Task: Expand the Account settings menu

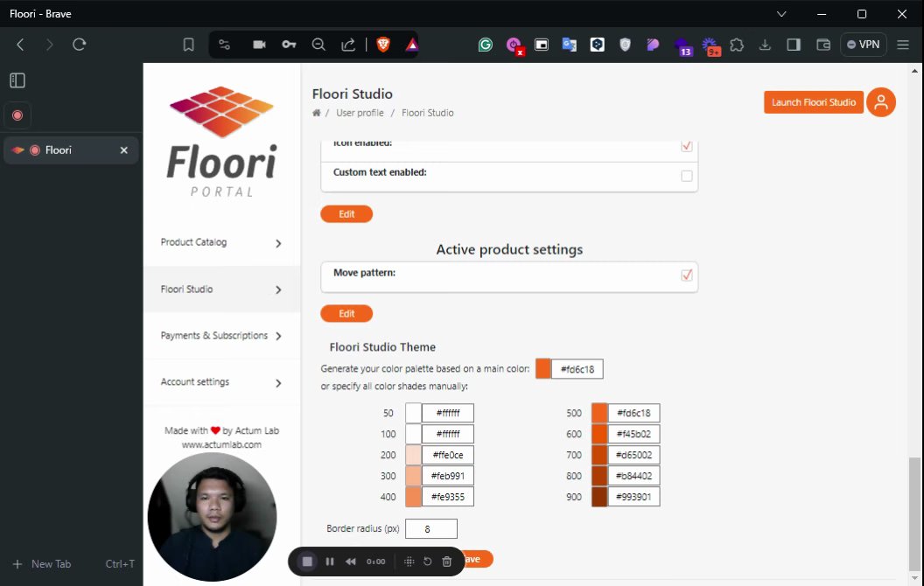Action: coord(221,382)
